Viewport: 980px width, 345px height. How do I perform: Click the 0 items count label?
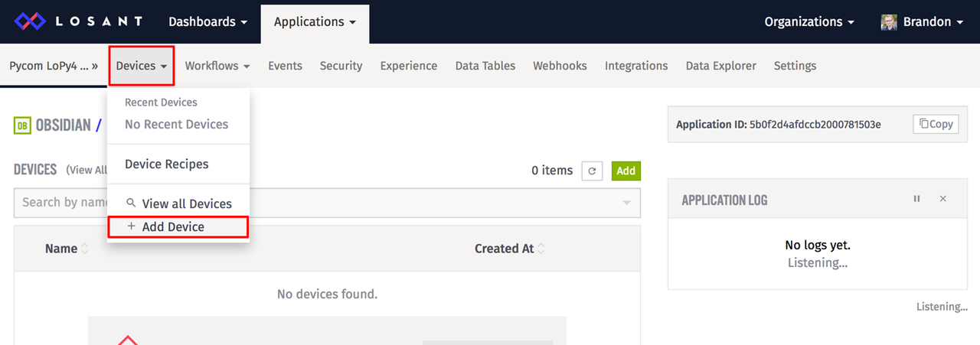pyautogui.click(x=552, y=171)
